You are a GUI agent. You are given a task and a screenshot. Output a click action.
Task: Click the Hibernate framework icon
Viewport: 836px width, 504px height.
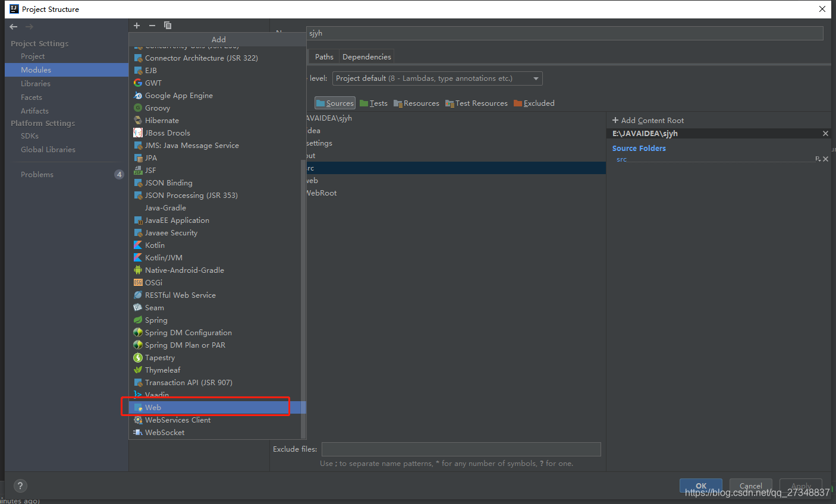(x=138, y=120)
